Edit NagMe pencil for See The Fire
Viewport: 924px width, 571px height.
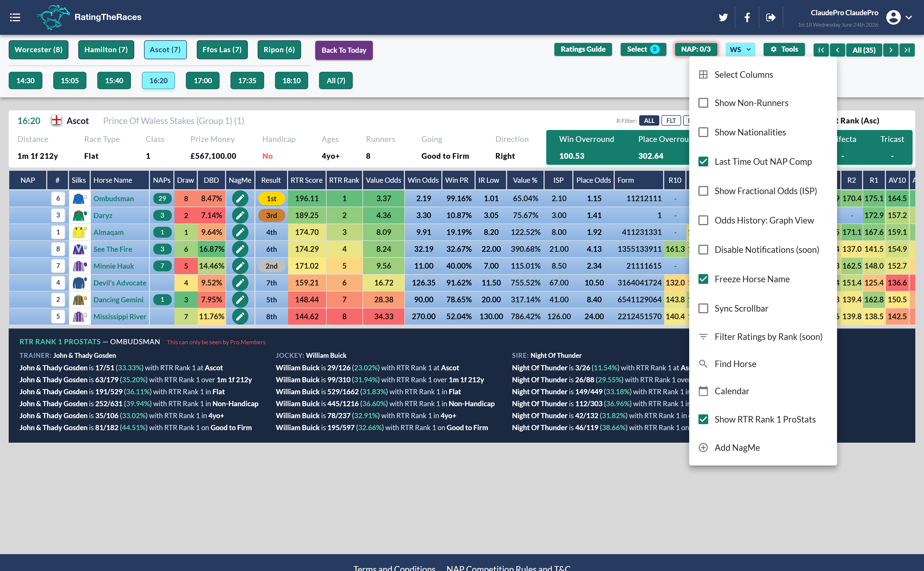click(x=240, y=249)
